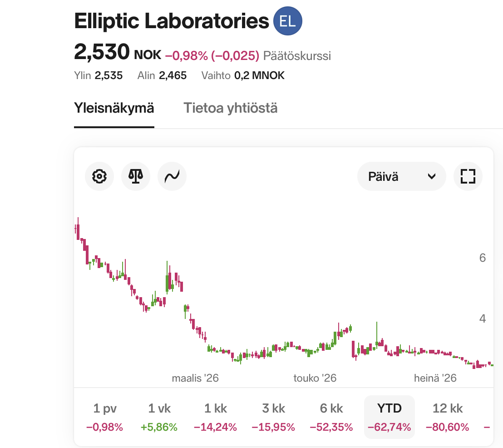Expand the chart to fullscreen
Screen dimensions: 503x448
click(x=468, y=176)
